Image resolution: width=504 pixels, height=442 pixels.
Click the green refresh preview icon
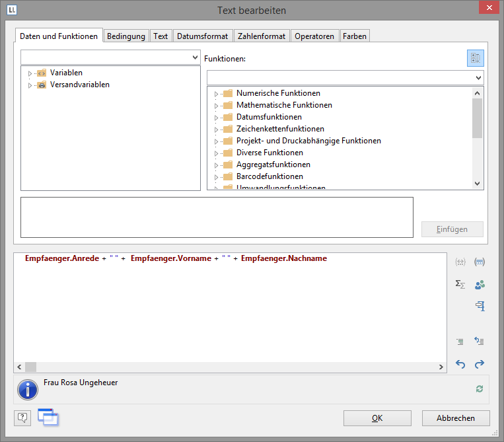point(480,389)
